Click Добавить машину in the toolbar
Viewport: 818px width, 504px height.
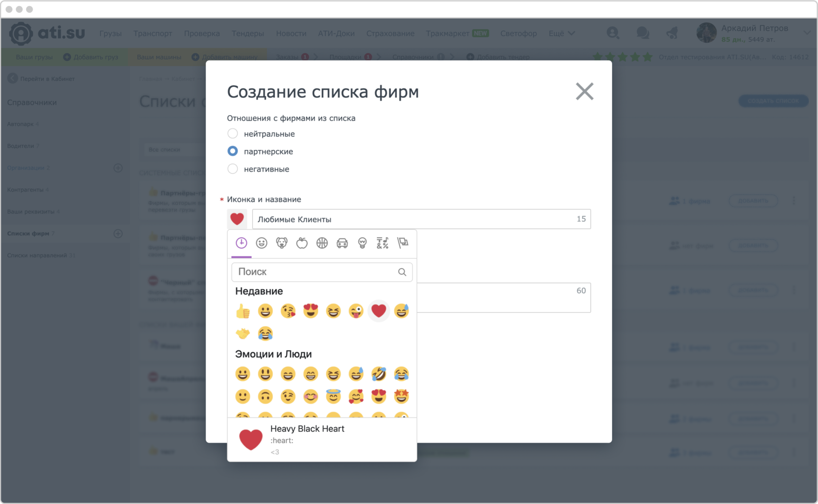pyautogui.click(x=224, y=57)
